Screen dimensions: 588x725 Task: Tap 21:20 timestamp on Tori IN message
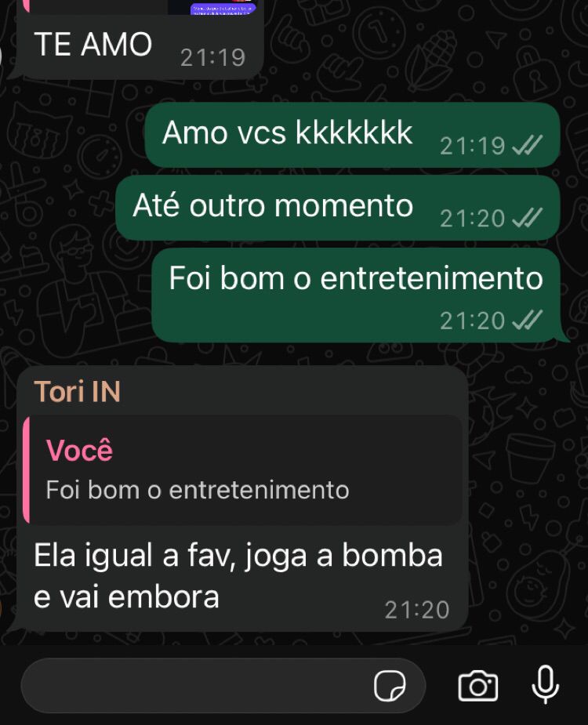click(x=417, y=610)
